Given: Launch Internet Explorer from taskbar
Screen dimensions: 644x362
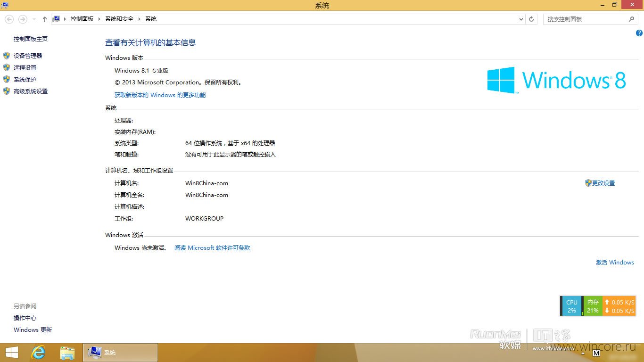Looking at the screenshot, I should pyautogui.click(x=38, y=353).
